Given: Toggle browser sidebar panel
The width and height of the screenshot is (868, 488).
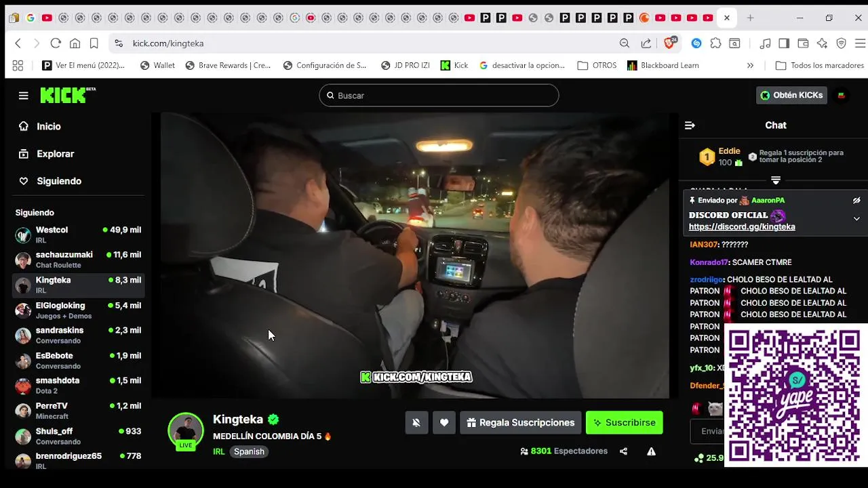Looking at the screenshot, I should click(x=784, y=43).
